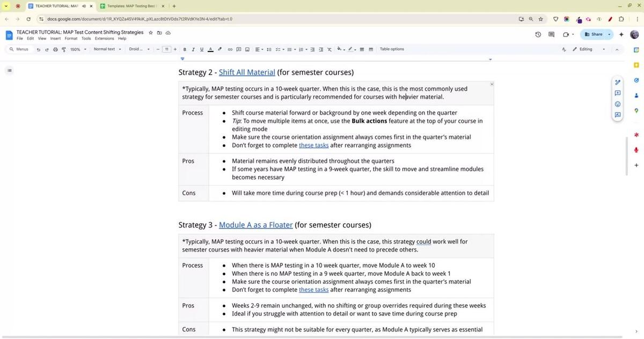The image size is (644, 339).
Task: Switch to the Templates MAP Testing tab
Action: pos(131,6)
